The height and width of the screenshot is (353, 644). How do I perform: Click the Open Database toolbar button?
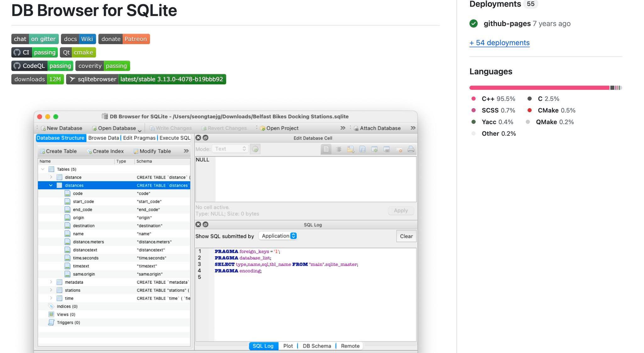(x=114, y=128)
